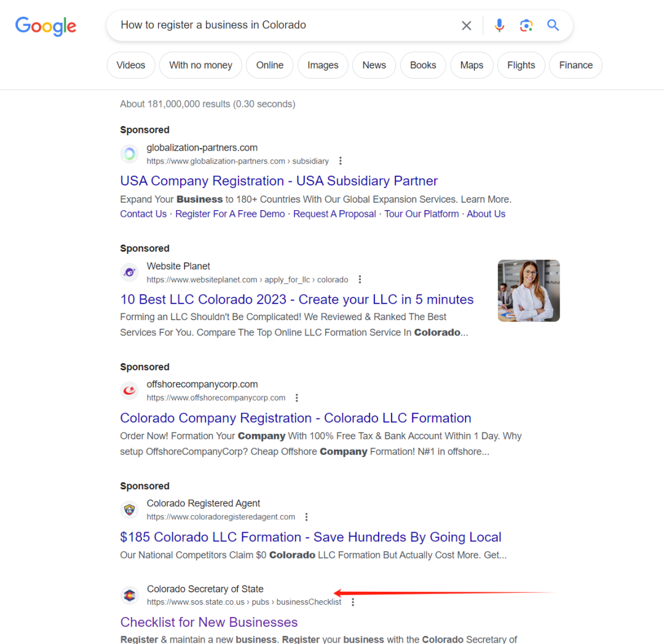
Task: Apply the "With no money" filter
Action: (x=200, y=65)
